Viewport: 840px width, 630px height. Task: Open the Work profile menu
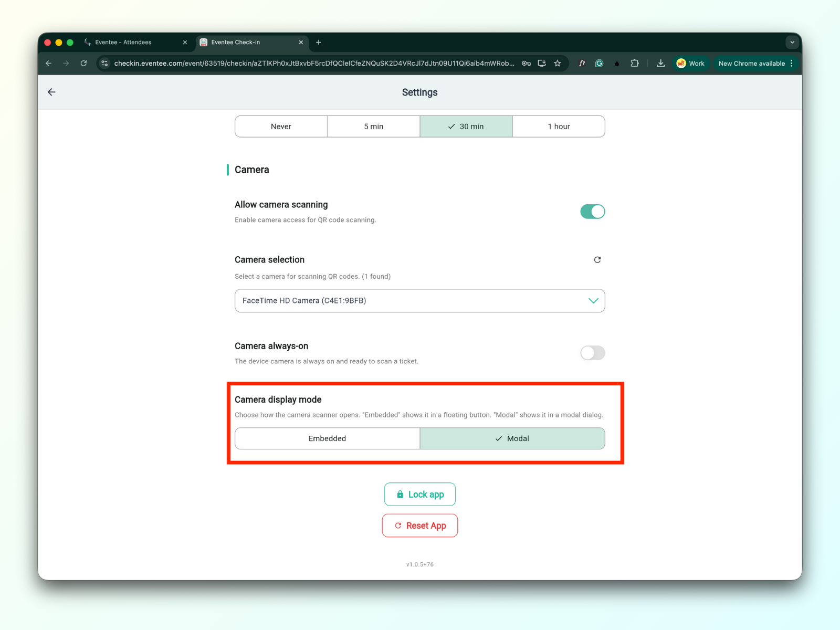click(x=691, y=64)
